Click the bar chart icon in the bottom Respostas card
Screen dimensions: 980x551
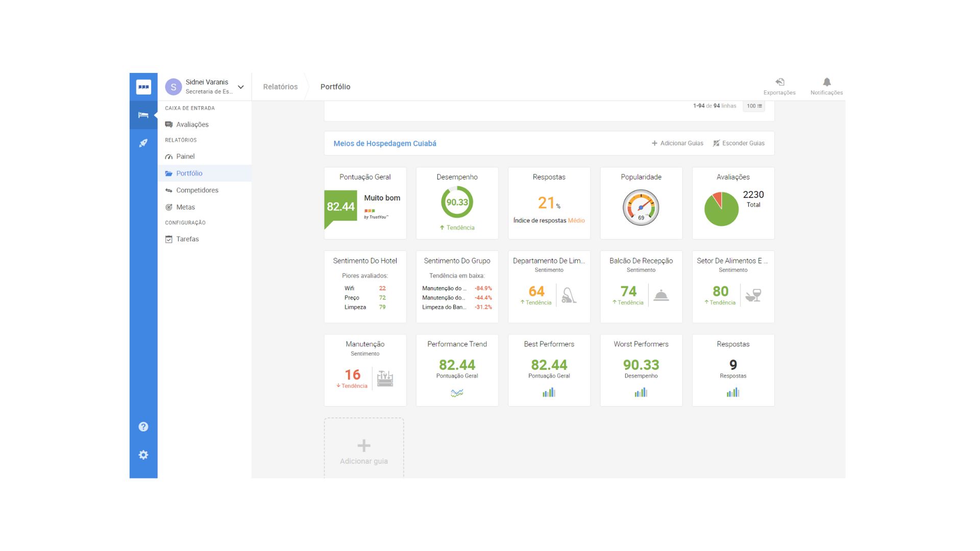733,392
